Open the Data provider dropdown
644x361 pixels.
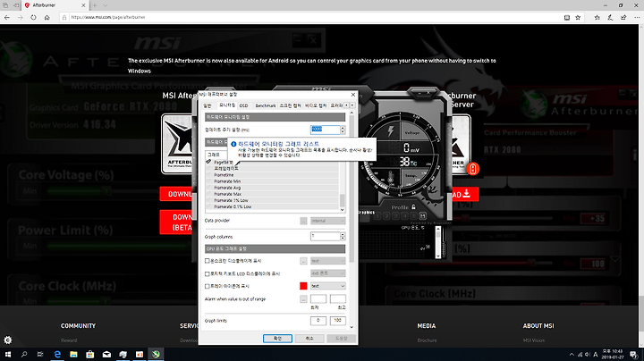pyautogui.click(x=327, y=221)
